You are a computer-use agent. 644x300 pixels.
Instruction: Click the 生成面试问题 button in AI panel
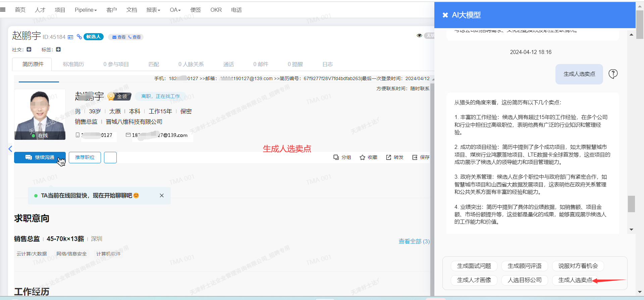tap(474, 266)
